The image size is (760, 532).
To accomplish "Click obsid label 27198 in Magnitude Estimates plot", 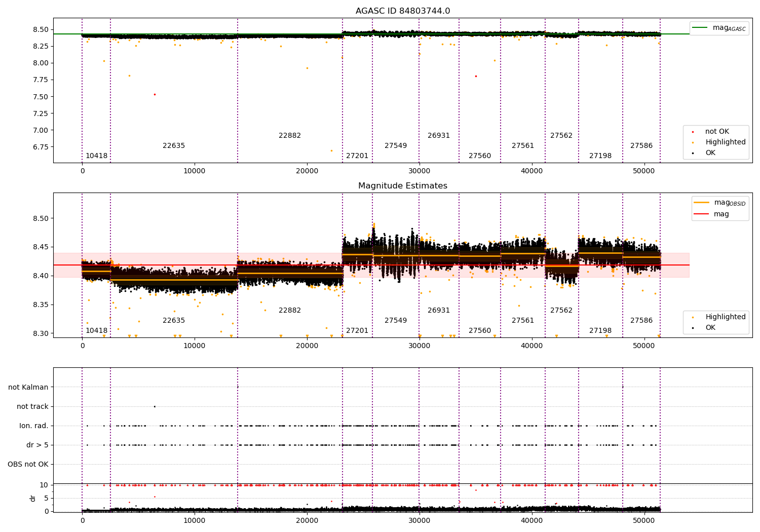I will pos(600,331).
